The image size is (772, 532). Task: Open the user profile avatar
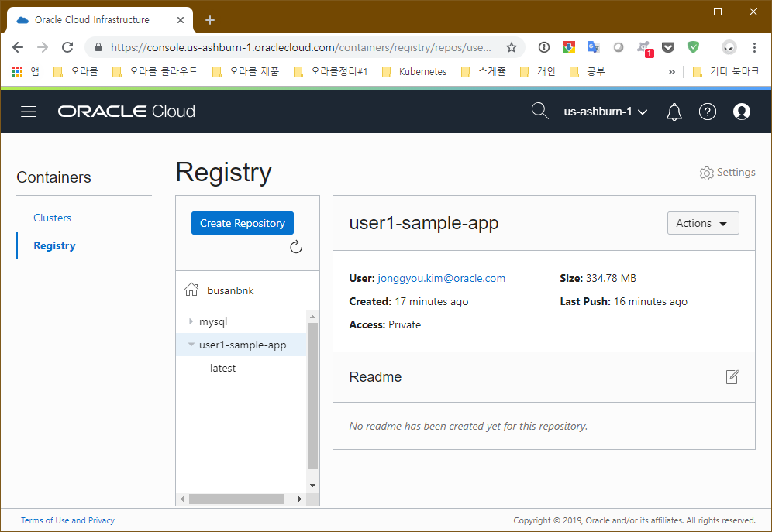click(x=741, y=112)
